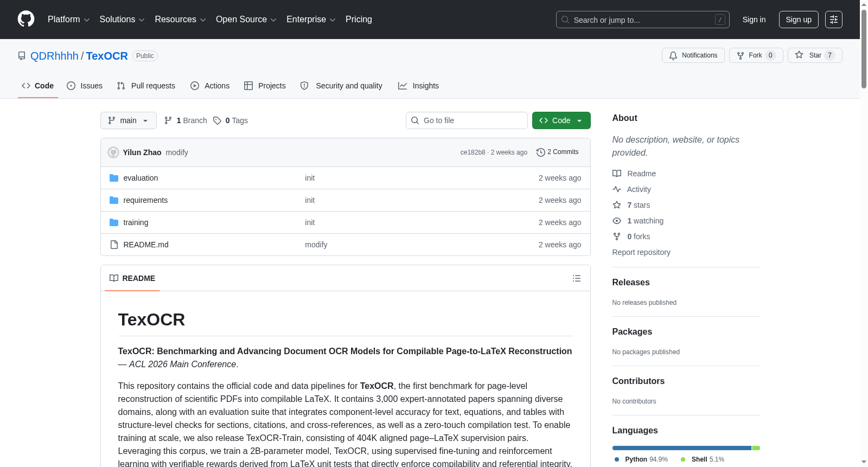The image size is (868, 467).
Task: Click the Go to file search box
Action: coord(467,120)
